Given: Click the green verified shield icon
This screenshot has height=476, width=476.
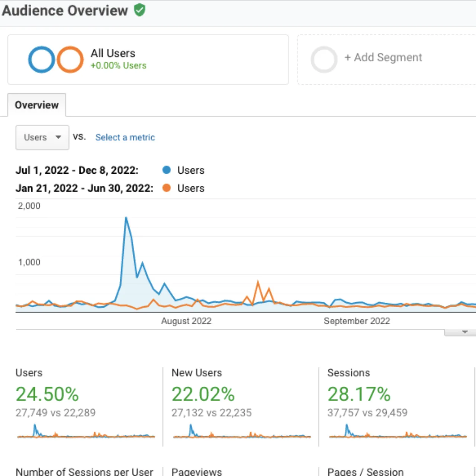Looking at the screenshot, I should coord(139,10).
